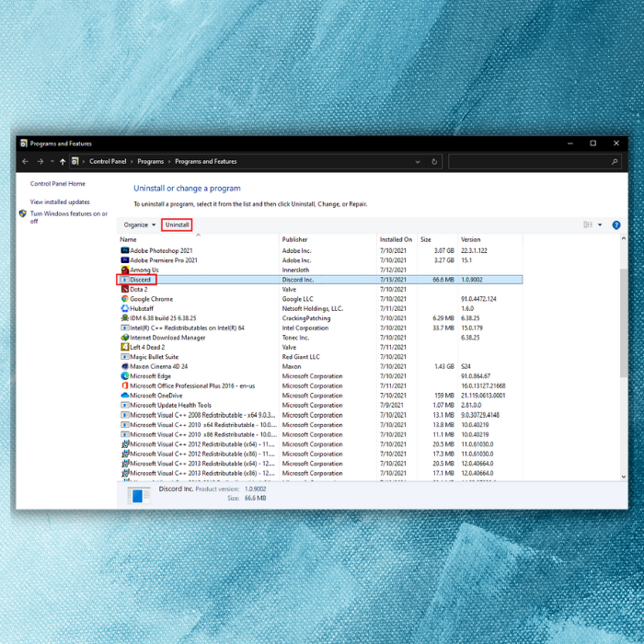Sort list by Publisher column header
This screenshot has height=644, width=644.
pos(328,239)
